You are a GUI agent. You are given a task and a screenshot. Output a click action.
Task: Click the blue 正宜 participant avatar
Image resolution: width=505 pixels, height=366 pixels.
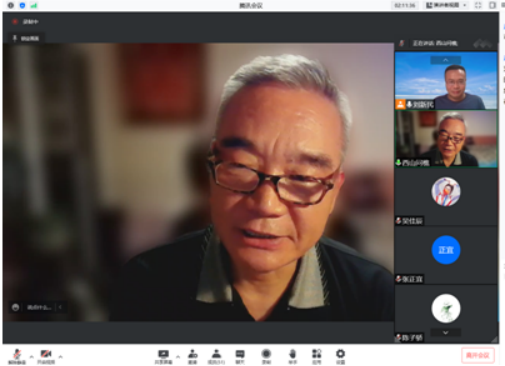[446, 250]
